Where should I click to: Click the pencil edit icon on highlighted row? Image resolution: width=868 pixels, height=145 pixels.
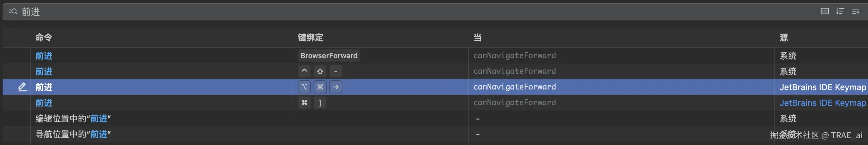click(x=22, y=87)
